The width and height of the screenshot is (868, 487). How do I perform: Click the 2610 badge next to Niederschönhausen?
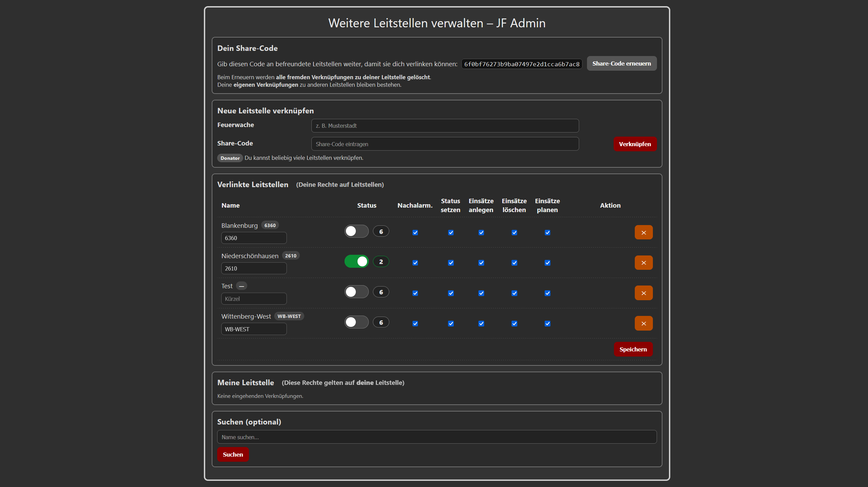point(291,256)
